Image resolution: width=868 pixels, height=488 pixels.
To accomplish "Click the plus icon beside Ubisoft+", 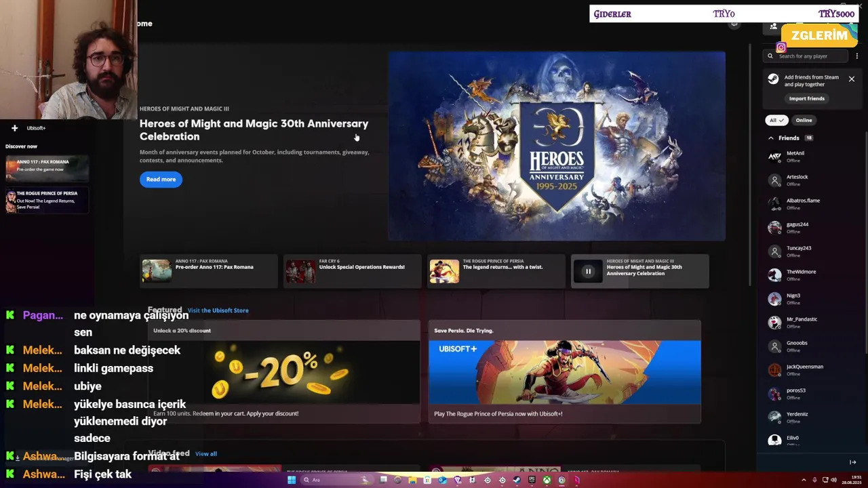I will [x=14, y=128].
